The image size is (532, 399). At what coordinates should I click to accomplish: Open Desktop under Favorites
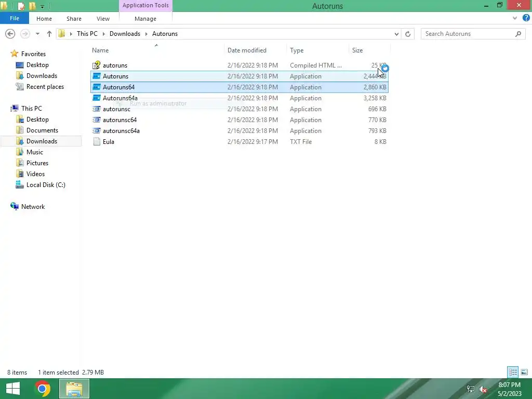(37, 65)
